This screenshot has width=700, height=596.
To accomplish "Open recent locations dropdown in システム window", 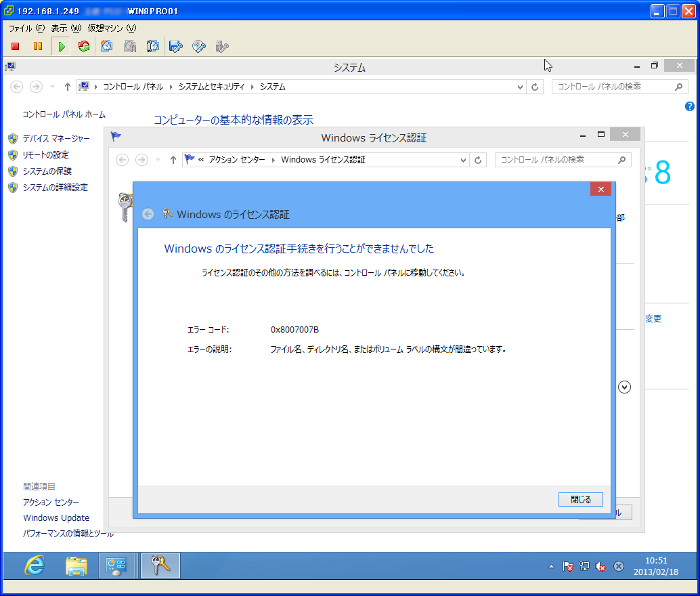I will pos(52,87).
